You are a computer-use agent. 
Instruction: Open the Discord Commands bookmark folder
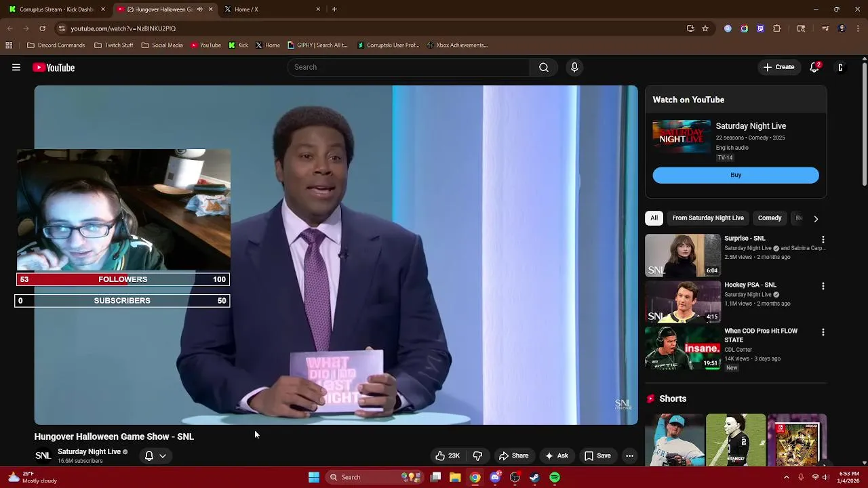56,45
